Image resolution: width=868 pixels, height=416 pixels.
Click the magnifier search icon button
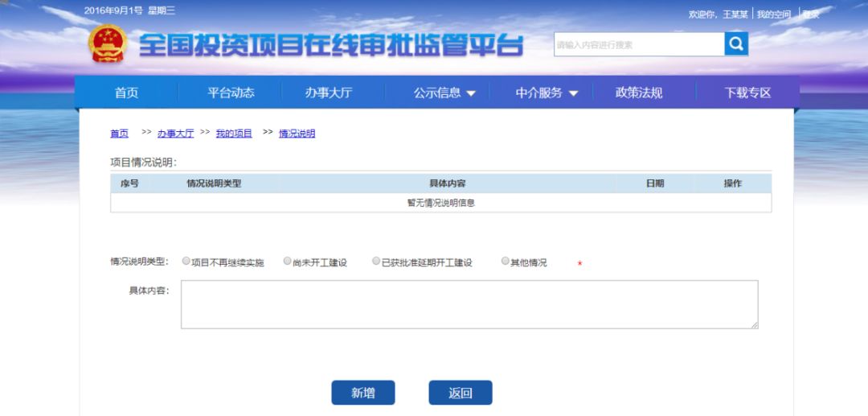click(735, 44)
